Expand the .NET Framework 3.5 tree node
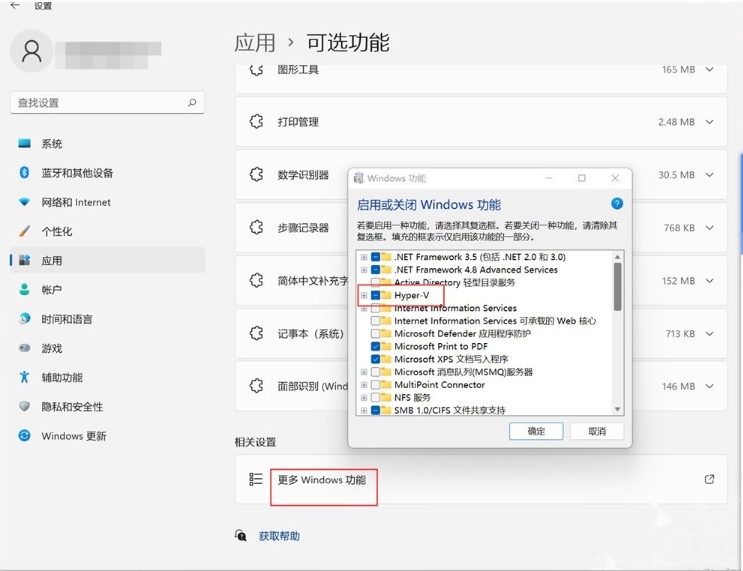Viewport: 743px width, 571px height. click(364, 257)
